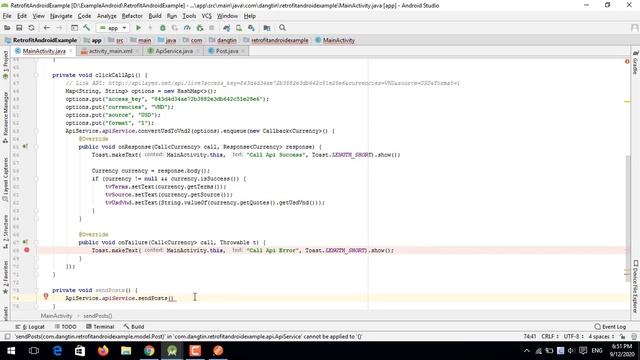Close the MainActivity.java tab
This screenshot has width=640, height=360.
click(x=71, y=51)
